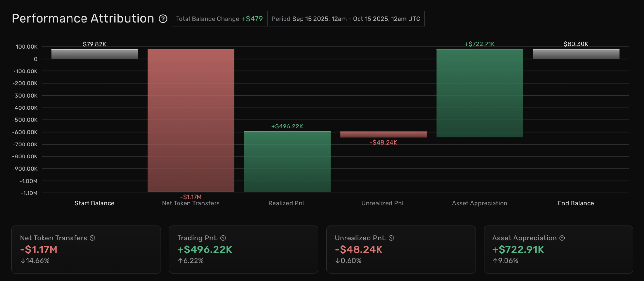Click the Asset Appreciation card question mark icon
Image resolution: width=644 pixels, height=281 pixels.
click(562, 238)
